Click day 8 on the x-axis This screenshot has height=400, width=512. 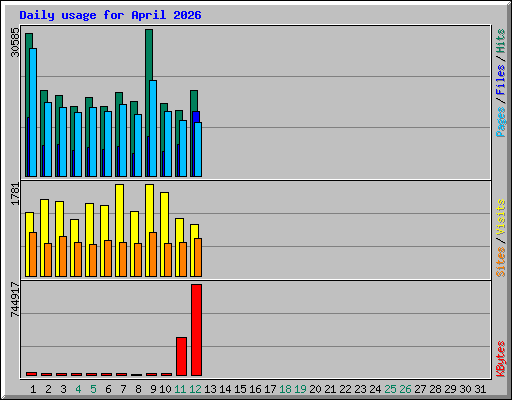138,389
